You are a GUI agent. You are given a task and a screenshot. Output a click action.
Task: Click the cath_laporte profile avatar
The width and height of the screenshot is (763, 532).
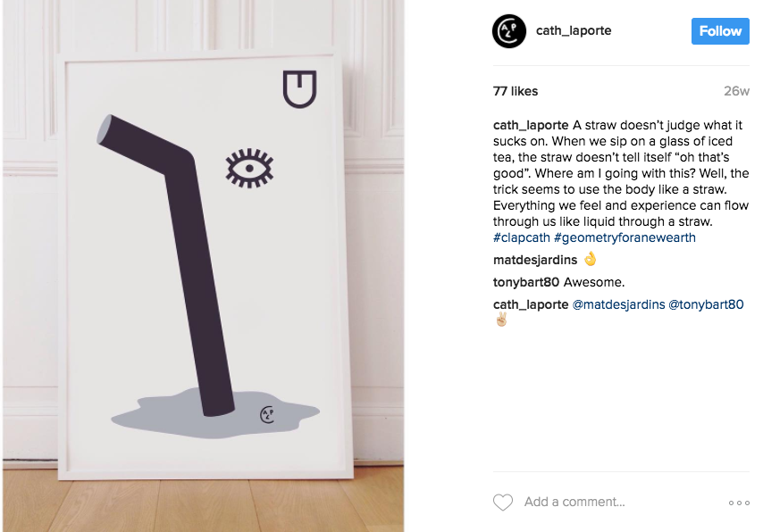point(509,31)
